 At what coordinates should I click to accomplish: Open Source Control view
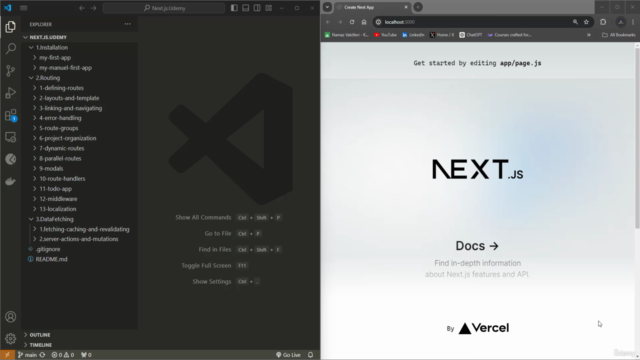(11, 71)
